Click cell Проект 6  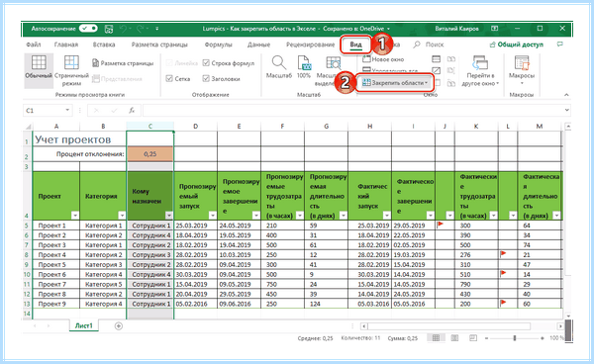point(56,274)
